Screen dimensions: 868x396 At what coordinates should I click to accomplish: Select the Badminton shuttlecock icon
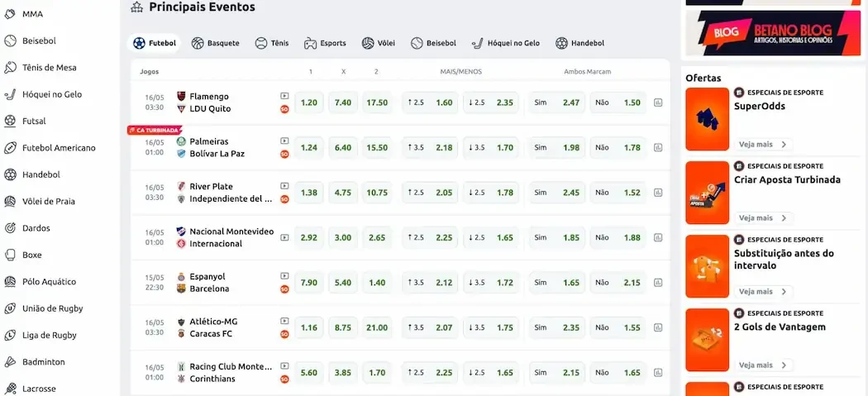click(x=10, y=362)
